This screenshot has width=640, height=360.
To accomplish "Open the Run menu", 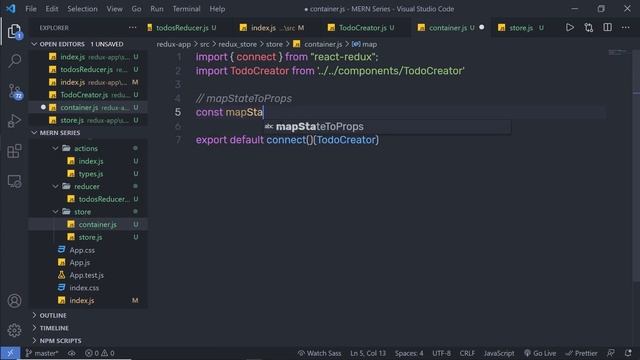I will [x=157, y=9].
